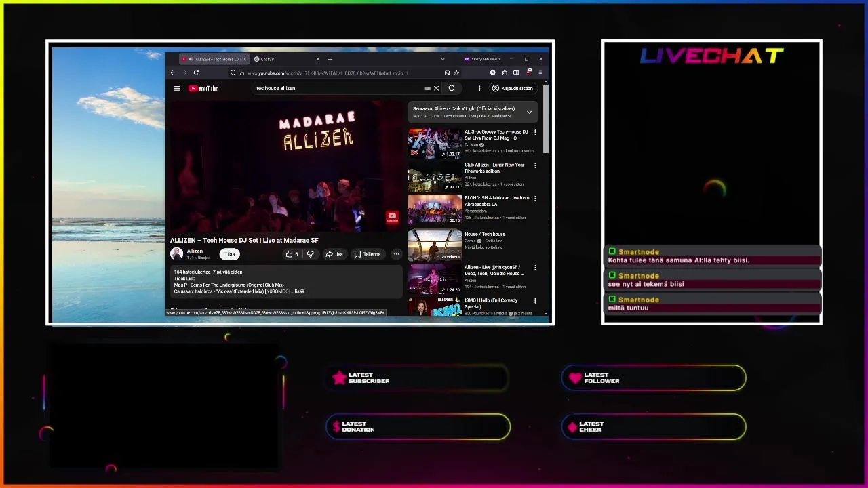Click the subscribe watermark on the video
Viewport: 868px width, 488px height.
tap(392, 217)
